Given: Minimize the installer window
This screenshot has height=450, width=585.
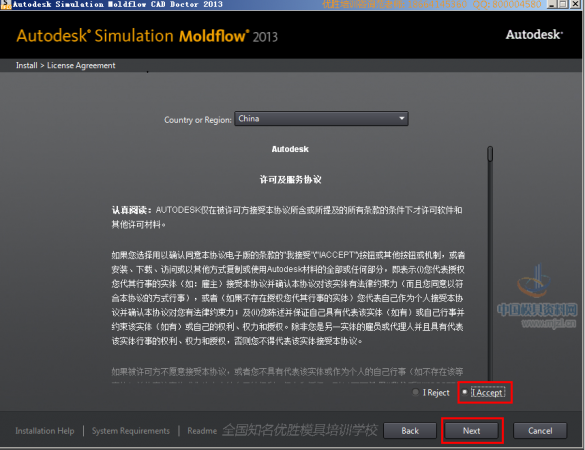Looking at the screenshot, I should 552,4.
